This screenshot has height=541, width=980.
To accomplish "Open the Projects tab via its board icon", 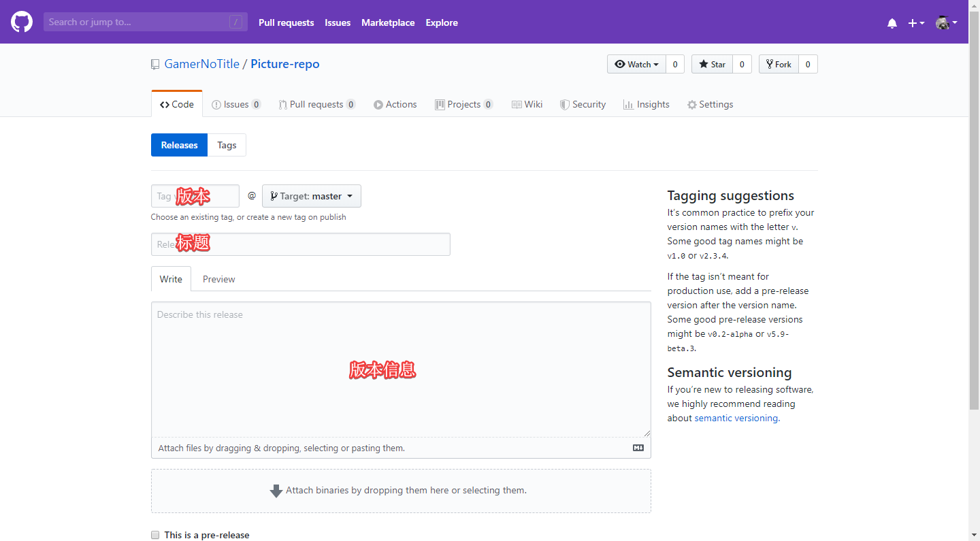I will pos(439,104).
